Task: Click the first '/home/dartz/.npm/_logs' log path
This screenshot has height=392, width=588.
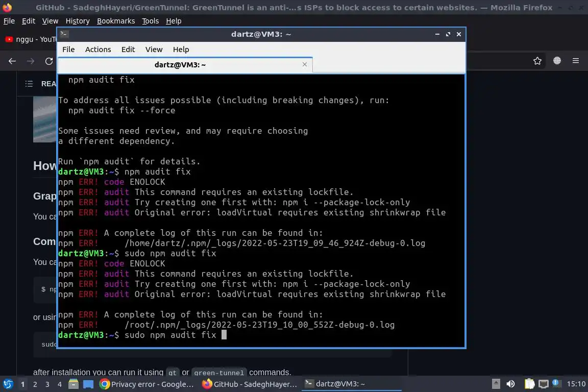Action: tap(275, 243)
